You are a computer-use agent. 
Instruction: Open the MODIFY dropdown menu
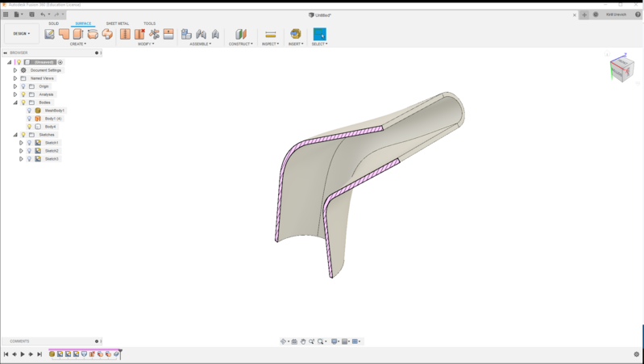(146, 44)
